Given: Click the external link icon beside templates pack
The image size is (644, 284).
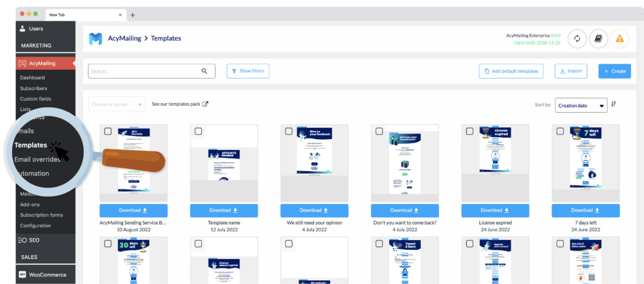Looking at the screenshot, I should [x=206, y=104].
